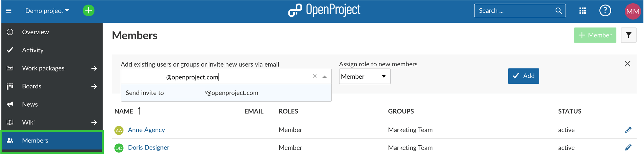This screenshot has width=644, height=154.
Task: Expand the Work packages submenu arrow
Action: 94,68
